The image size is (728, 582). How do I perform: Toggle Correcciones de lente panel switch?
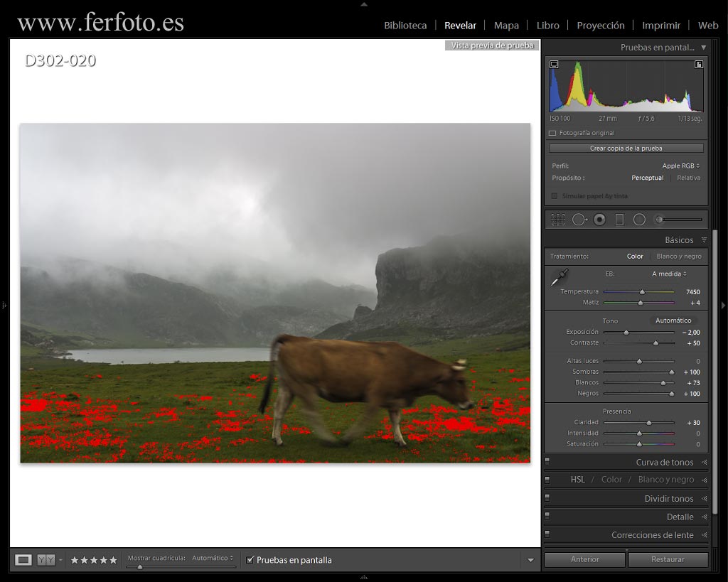[547, 534]
